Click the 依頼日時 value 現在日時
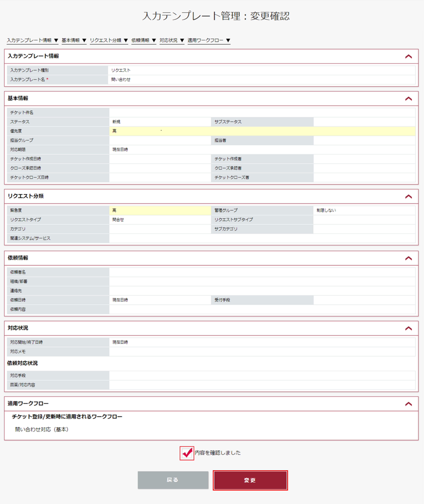 [120, 300]
